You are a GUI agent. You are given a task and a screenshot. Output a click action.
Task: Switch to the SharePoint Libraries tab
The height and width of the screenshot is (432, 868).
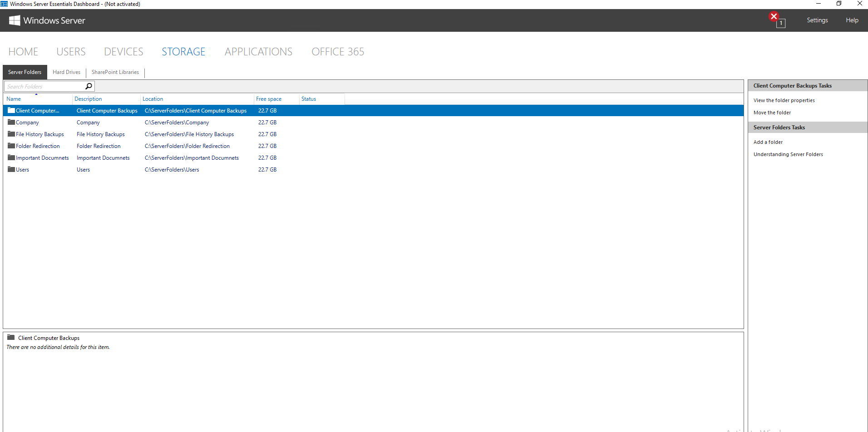coord(115,72)
